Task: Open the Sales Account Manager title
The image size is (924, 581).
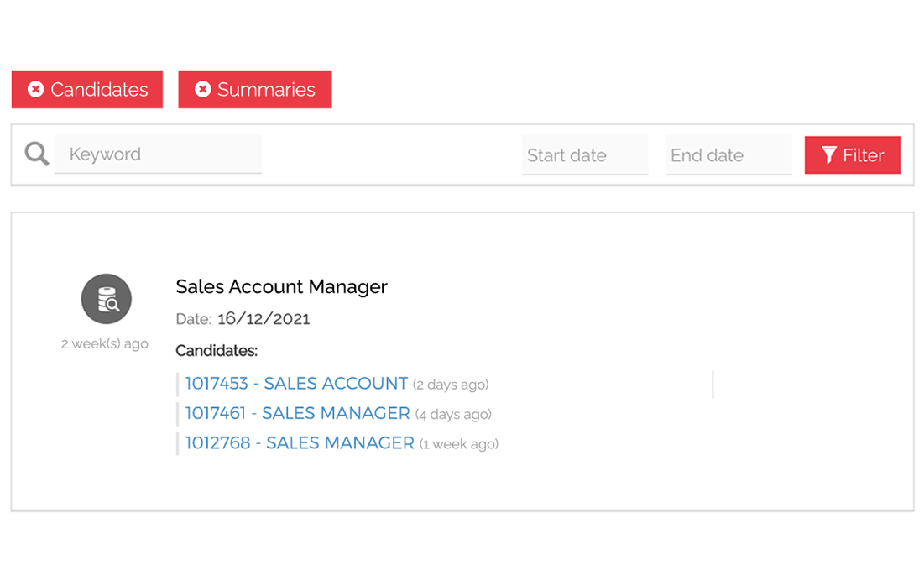Action: point(281,286)
